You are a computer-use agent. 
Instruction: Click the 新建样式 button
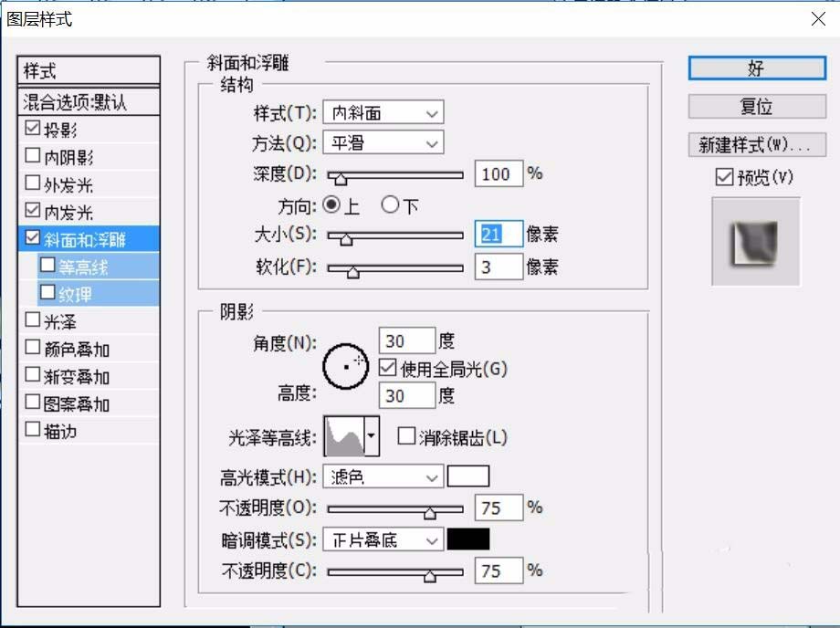coord(754,144)
